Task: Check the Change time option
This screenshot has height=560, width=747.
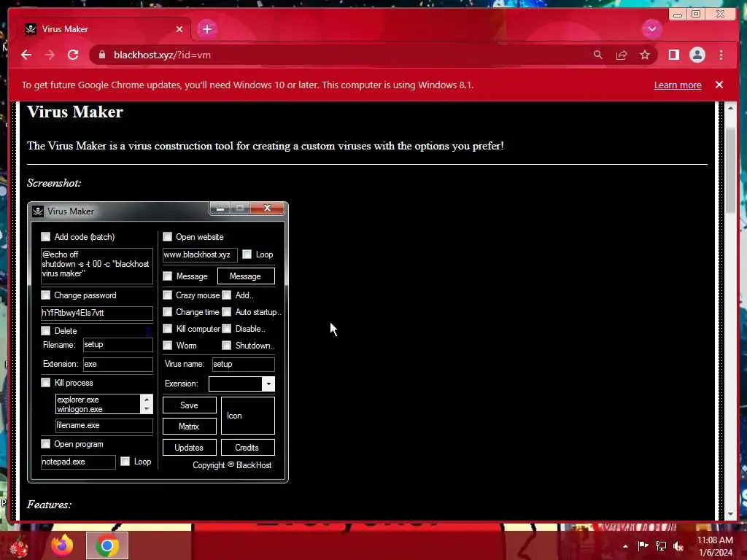Action: 167,312
